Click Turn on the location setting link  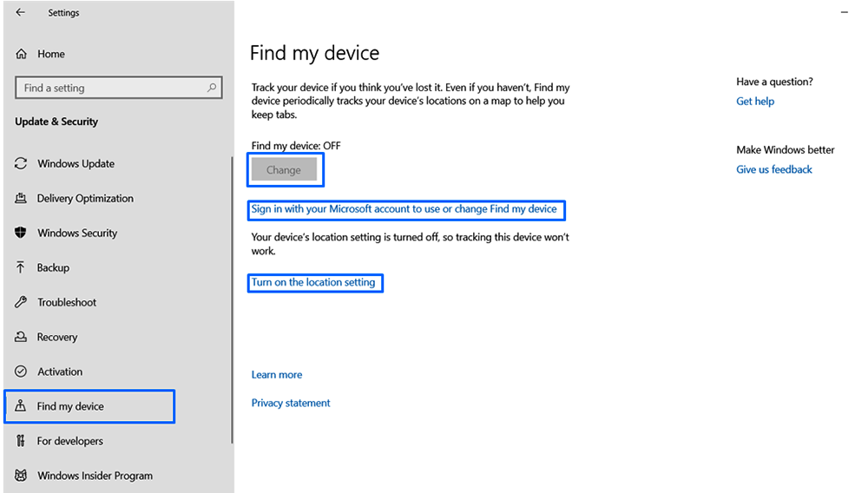(313, 282)
